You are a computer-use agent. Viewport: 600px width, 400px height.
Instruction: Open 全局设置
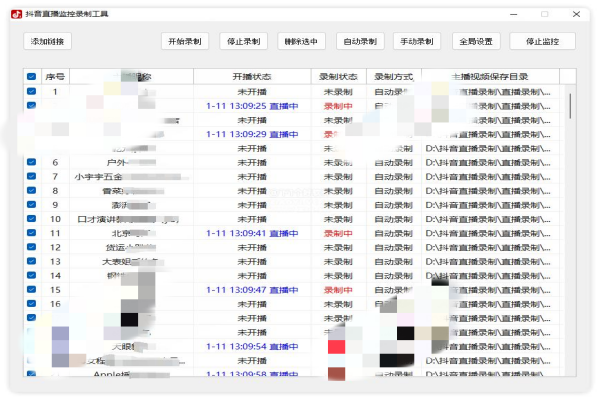[x=476, y=42]
